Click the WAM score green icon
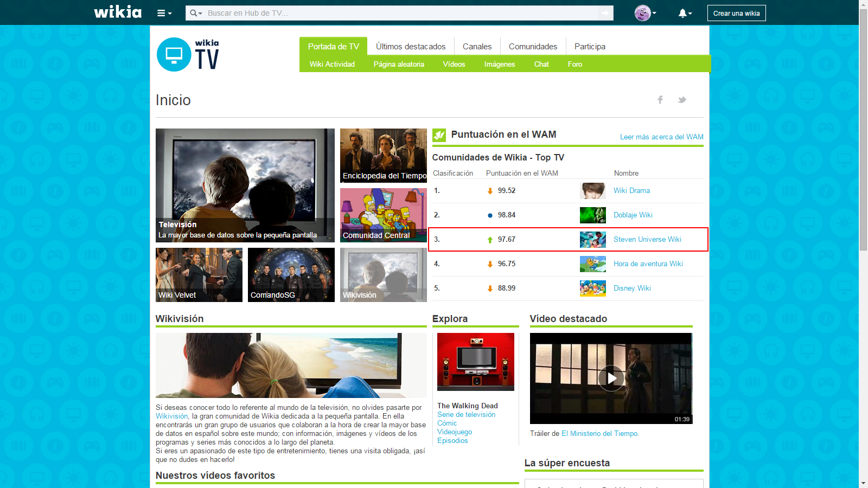The height and width of the screenshot is (488, 868). [439, 135]
